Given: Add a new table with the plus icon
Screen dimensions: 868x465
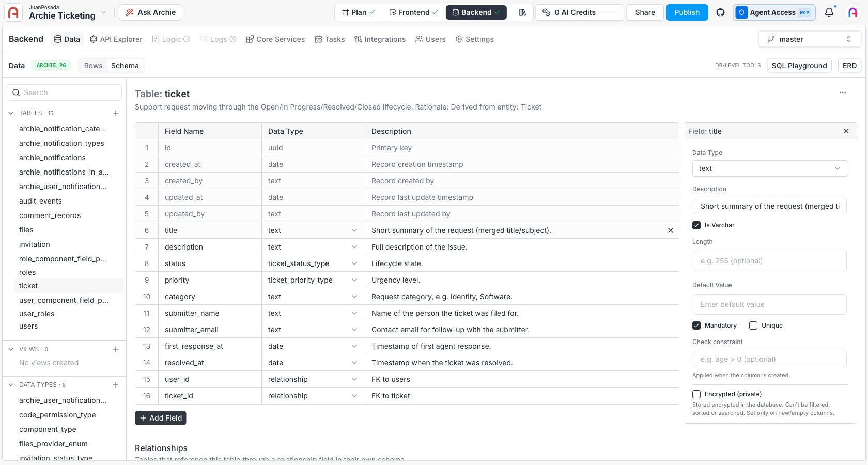Looking at the screenshot, I should 116,113.
